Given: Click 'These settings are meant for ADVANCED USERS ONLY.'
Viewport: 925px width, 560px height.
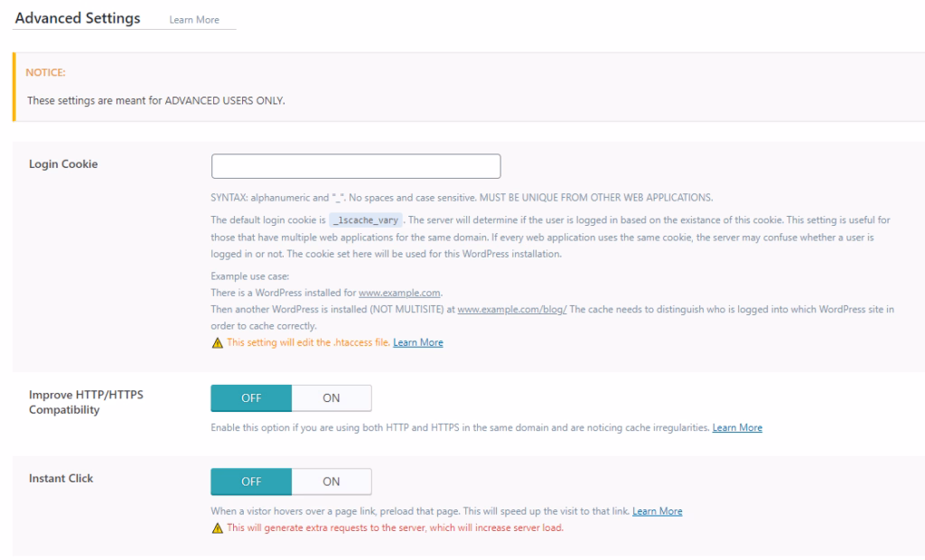Looking at the screenshot, I should pos(155,100).
